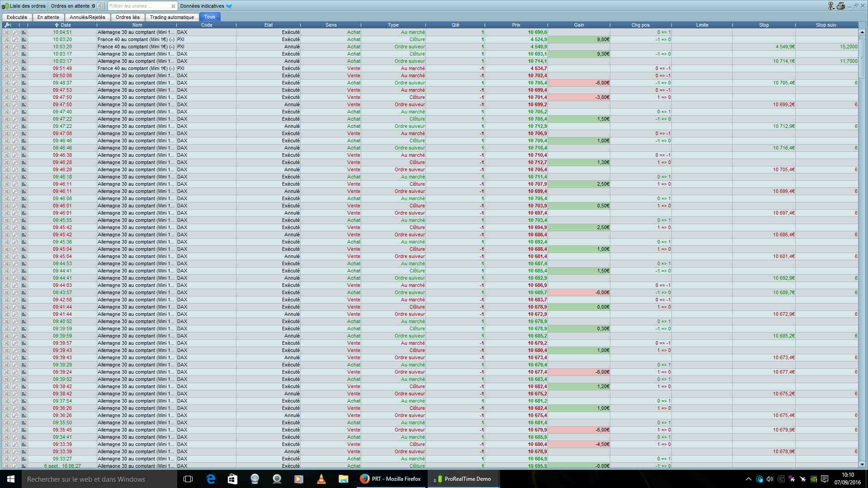Screen dimensions: 868x488
Task: Click the Gain column header
Action: (x=579, y=25)
